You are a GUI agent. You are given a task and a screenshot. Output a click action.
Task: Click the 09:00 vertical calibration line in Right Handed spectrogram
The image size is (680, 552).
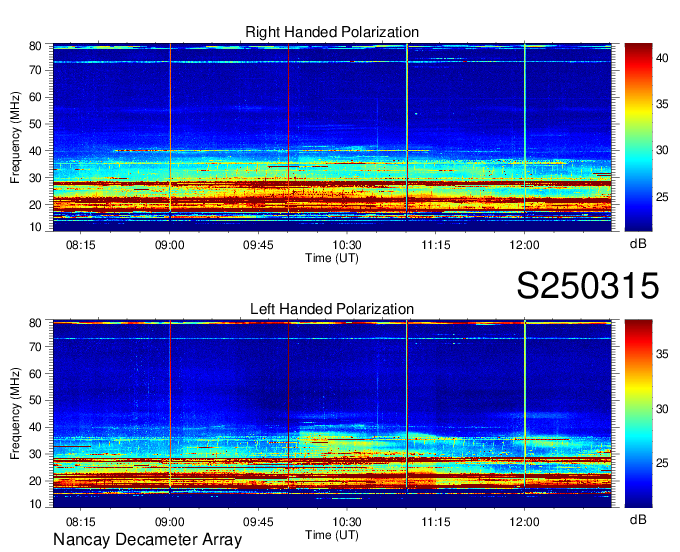170,132
